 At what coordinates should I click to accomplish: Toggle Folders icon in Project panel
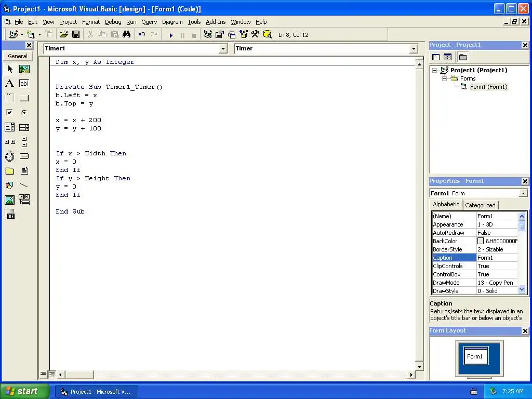[463, 57]
